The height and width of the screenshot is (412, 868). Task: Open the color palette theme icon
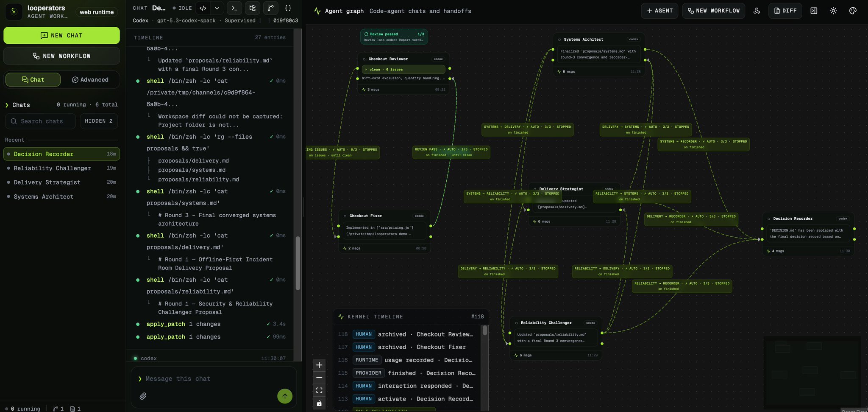(x=853, y=11)
